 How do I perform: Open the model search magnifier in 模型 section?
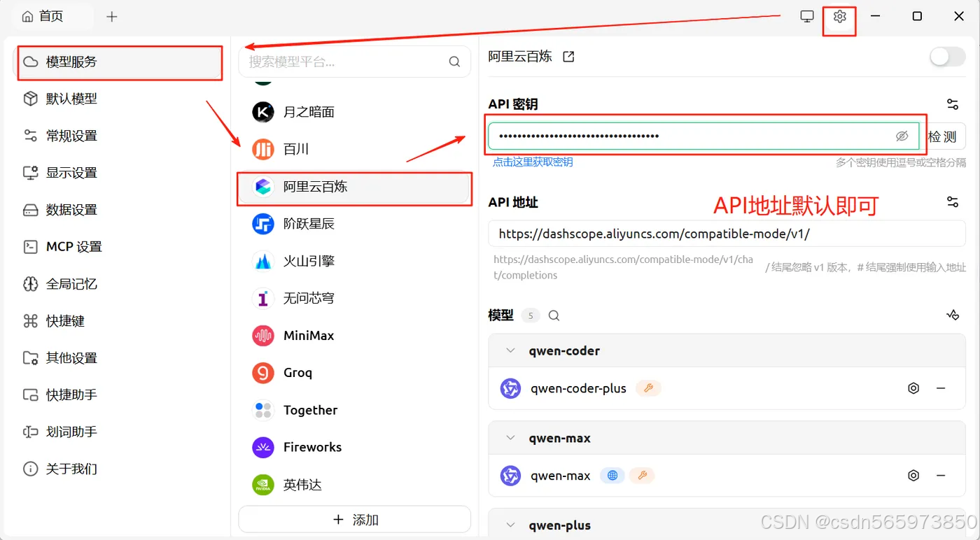pyautogui.click(x=554, y=315)
